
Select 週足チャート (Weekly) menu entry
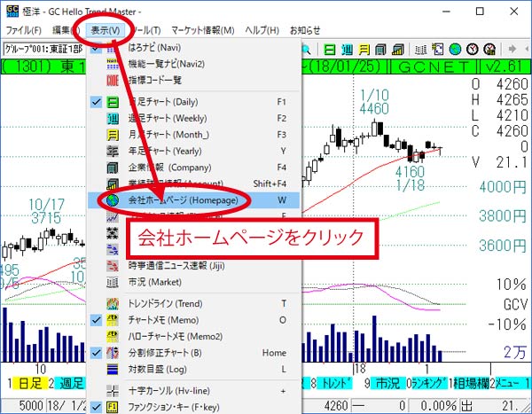click(x=193, y=118)
